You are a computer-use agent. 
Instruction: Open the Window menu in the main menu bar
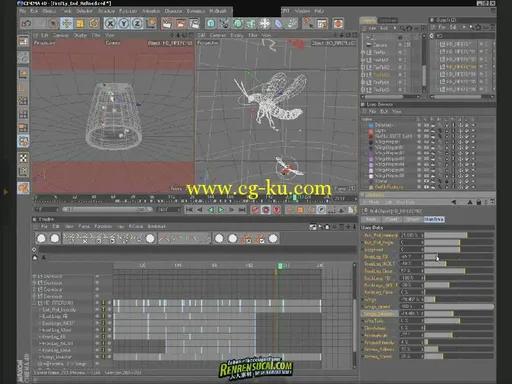[302, 11]
